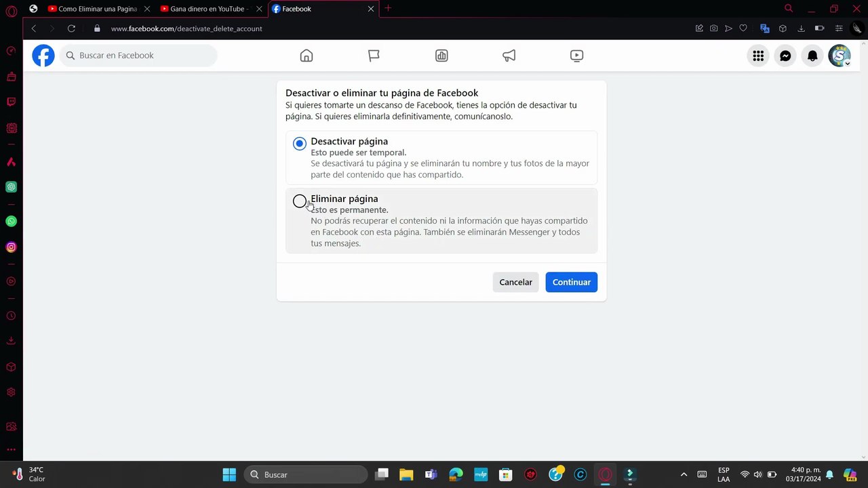Open Microsoft Edge from the taskbar
The width and height of the screenshot is (868, 488).
point(456,474)
